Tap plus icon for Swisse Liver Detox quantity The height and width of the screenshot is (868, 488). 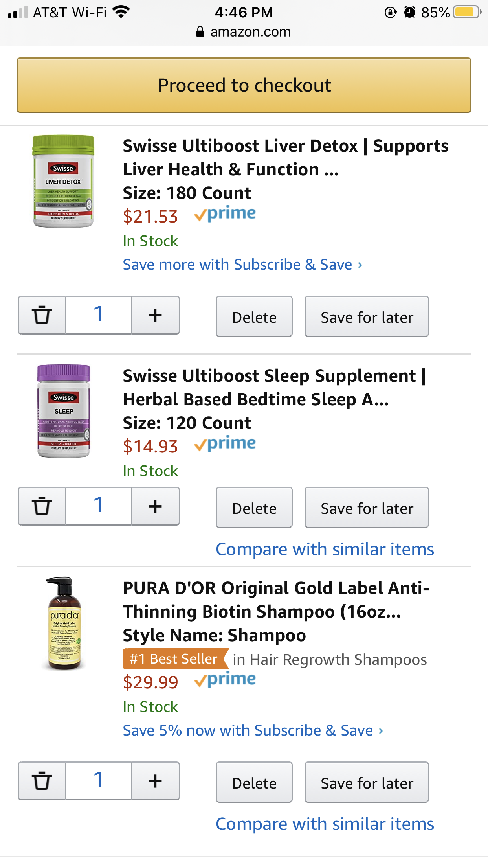tap(156, 315)
